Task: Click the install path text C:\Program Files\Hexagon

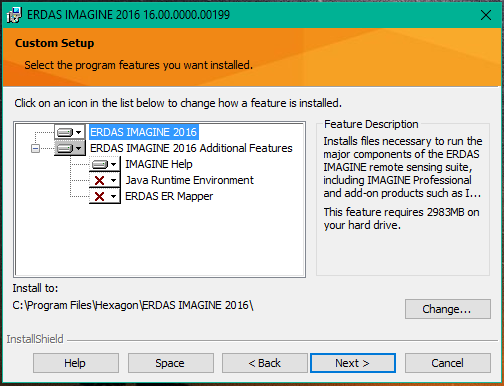Action: coord(133,305)
